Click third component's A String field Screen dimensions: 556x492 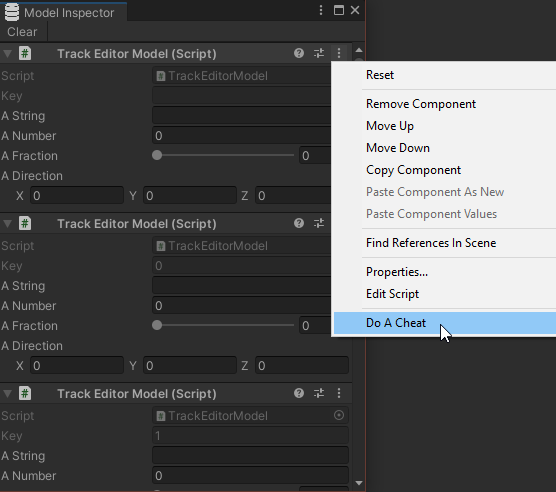click(250, 455)
